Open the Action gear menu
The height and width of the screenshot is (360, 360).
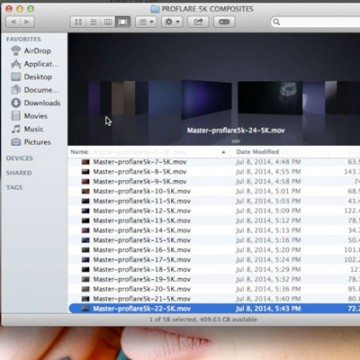[x=172, y=22]
